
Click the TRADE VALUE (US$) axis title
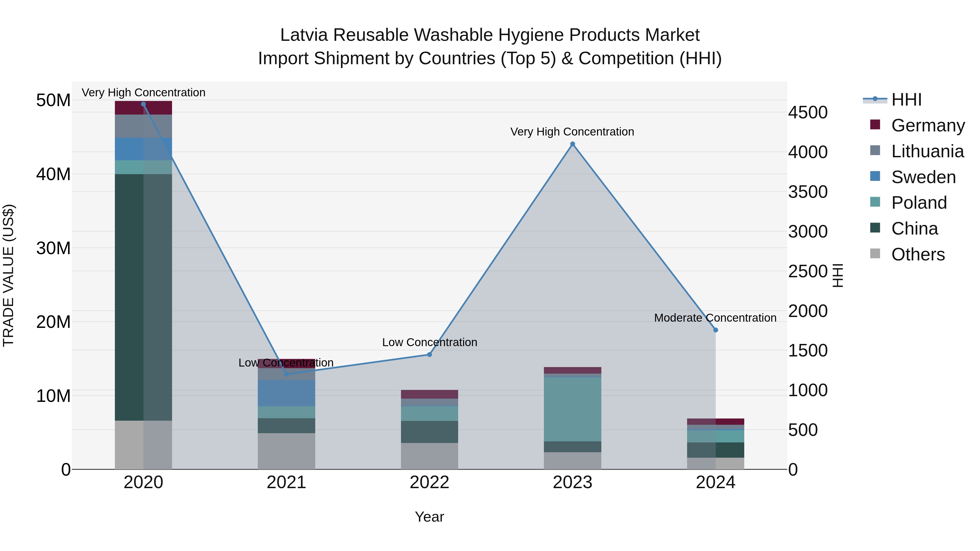tap(8, 275)
